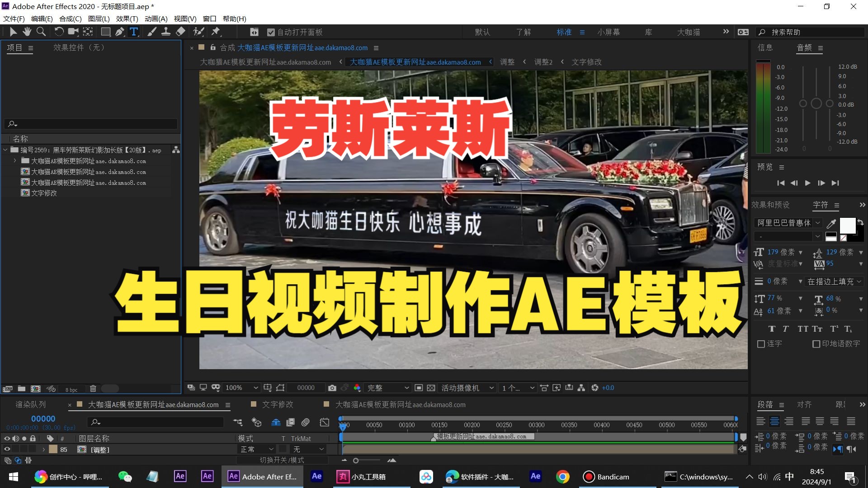Open the font style dropdown
Image resolution: width=868 pixels, height=488 pixels.
point(788,236)
